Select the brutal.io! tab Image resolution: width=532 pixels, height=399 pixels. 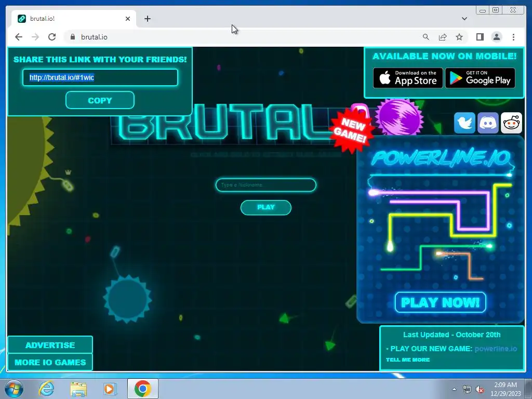coord(74,19)
